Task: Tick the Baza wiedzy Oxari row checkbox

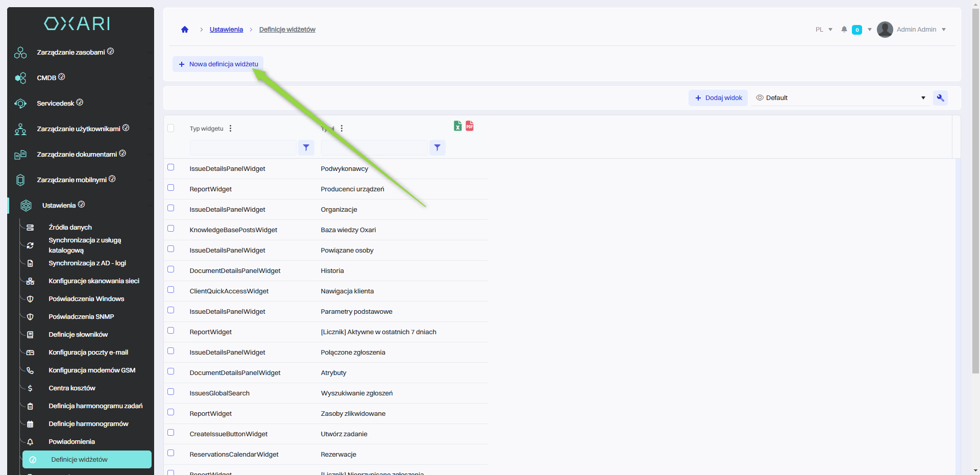Action: [171, 229]
